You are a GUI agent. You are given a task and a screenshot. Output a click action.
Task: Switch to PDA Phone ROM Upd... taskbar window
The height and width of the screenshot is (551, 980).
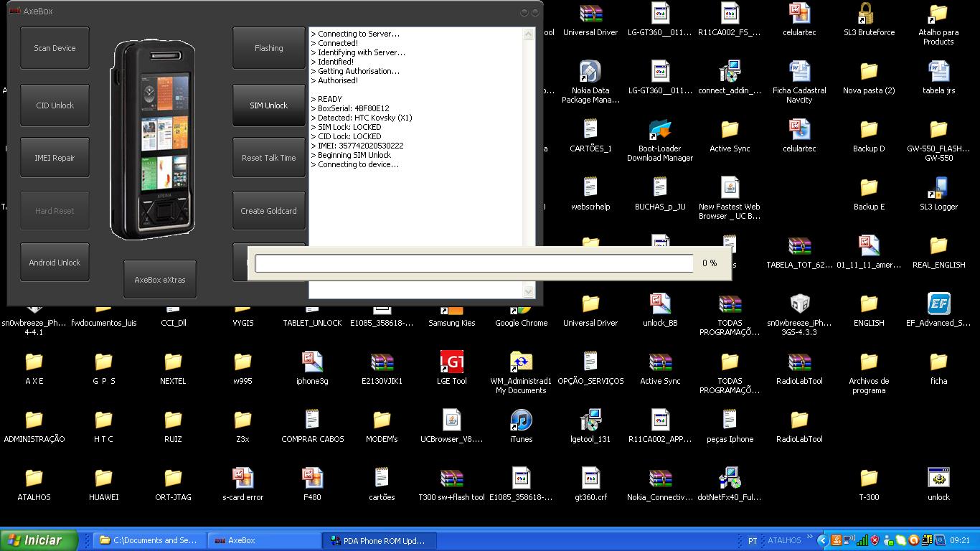(x=380, y=540)
